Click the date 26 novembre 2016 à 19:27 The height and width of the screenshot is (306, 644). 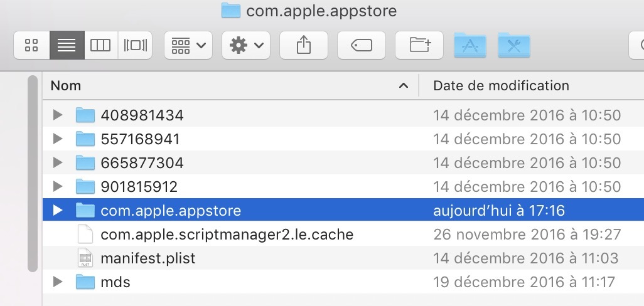click(527, 235)
